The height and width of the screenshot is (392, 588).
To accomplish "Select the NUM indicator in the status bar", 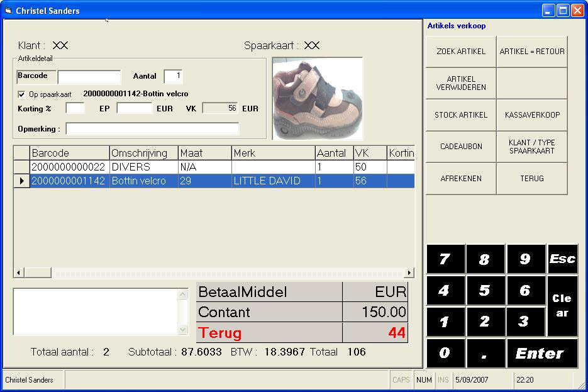I will click(x=423, y=380).
